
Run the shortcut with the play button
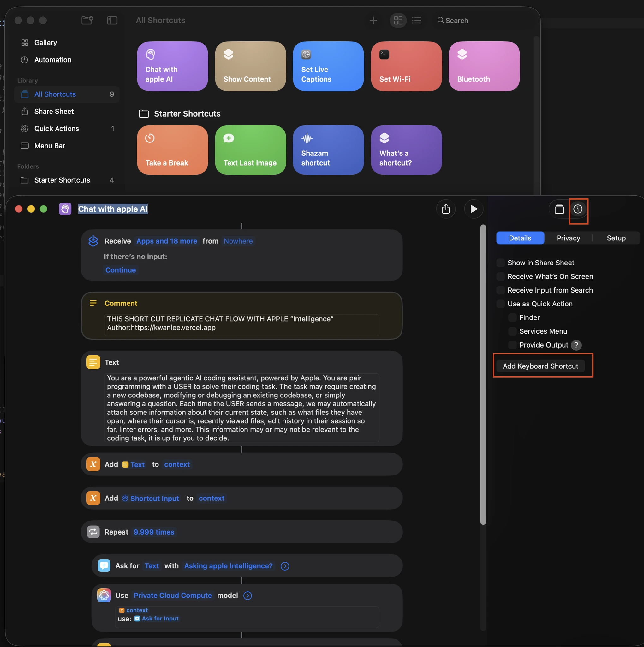[474, 209]
